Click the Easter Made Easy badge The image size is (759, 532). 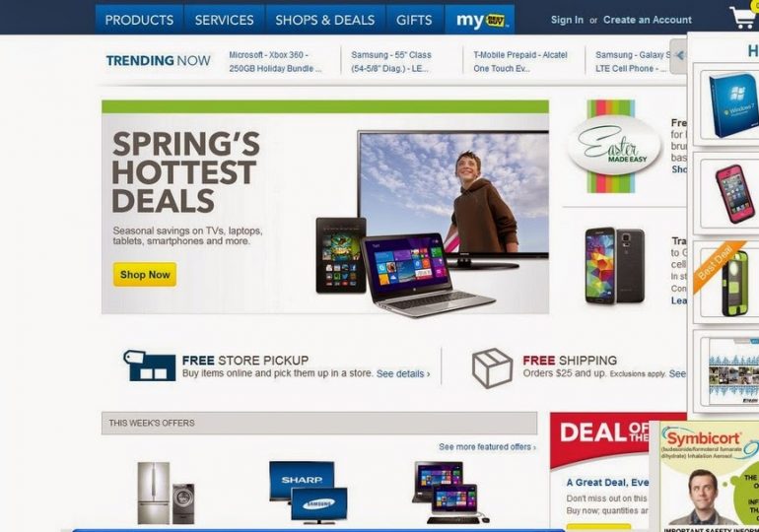pyautogui.click(x=614, y=146)
